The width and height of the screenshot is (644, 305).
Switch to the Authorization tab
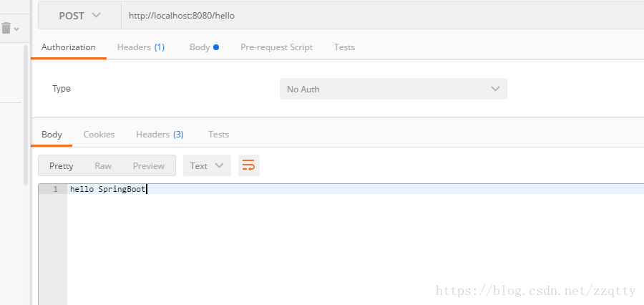point(69,47)
